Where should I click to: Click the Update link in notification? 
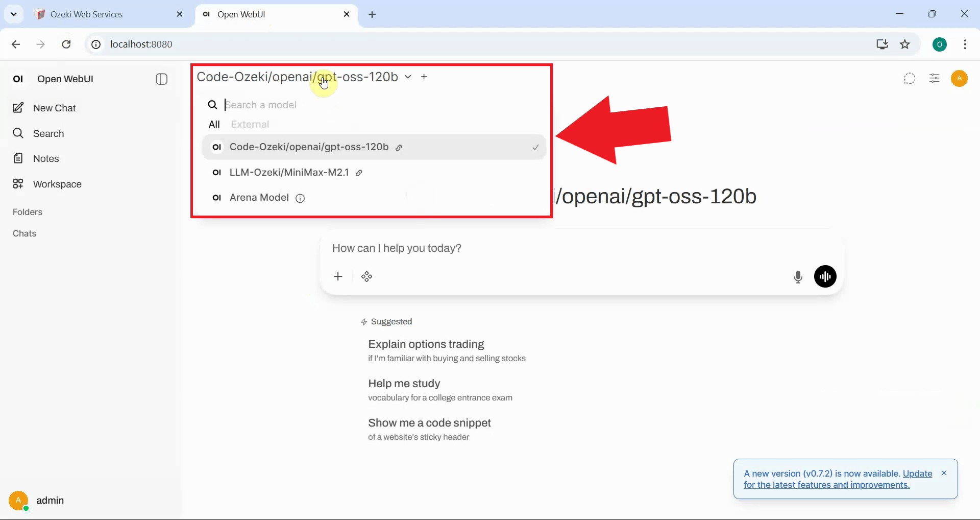click(x=917, y=474)
